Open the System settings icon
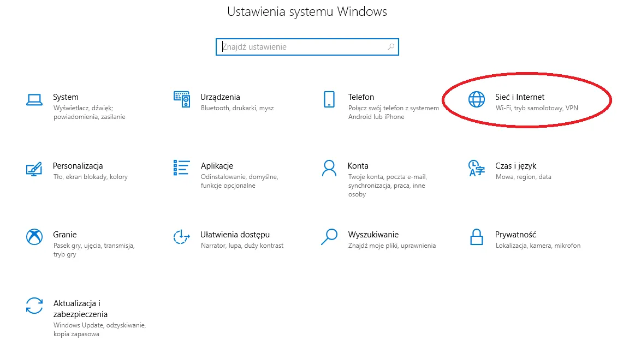This screenshot has width=635, height=364. 34,99
